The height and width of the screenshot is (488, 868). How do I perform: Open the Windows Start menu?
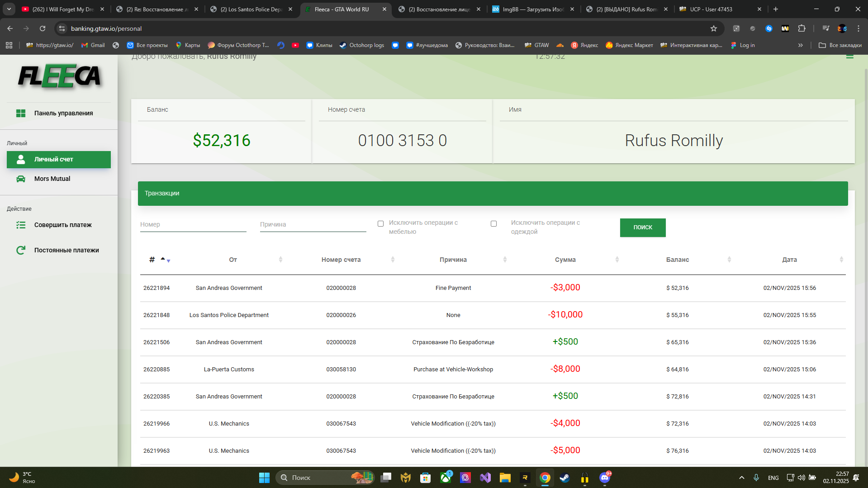264,478
